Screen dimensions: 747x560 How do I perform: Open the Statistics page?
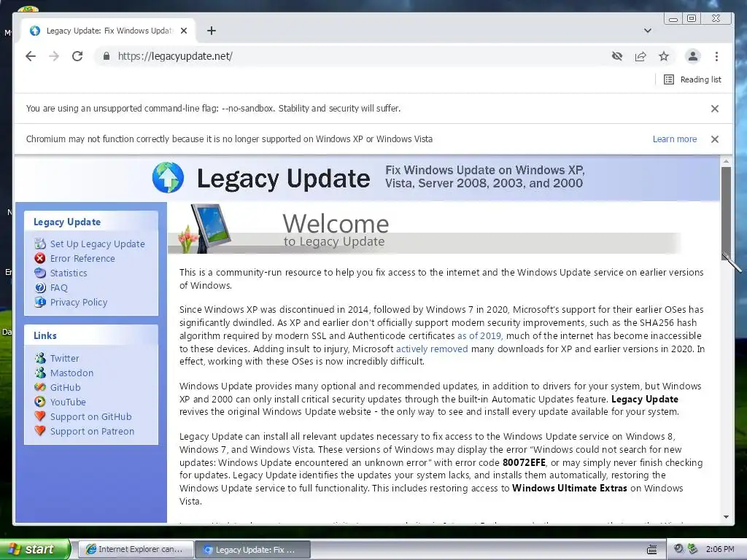(69, 273)
